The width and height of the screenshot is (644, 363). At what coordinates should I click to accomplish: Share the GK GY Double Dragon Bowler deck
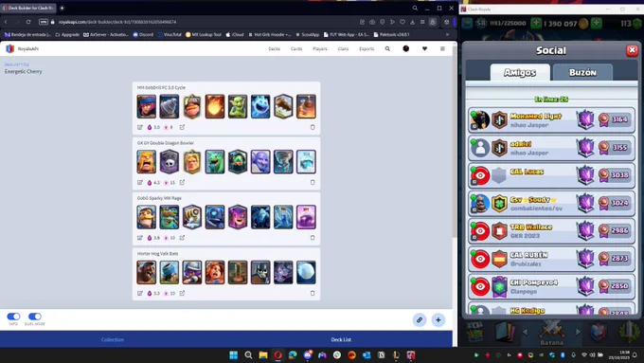click(x=182, y=183)
